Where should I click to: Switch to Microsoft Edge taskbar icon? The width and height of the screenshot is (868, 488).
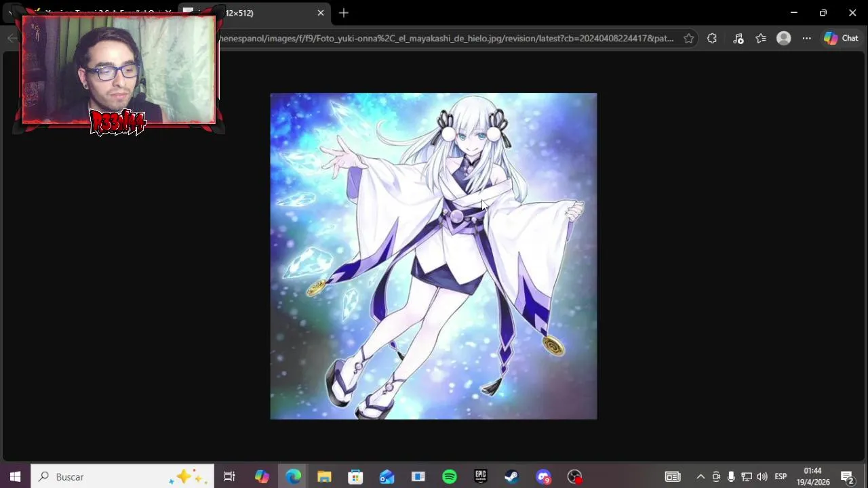click(293, 476)
